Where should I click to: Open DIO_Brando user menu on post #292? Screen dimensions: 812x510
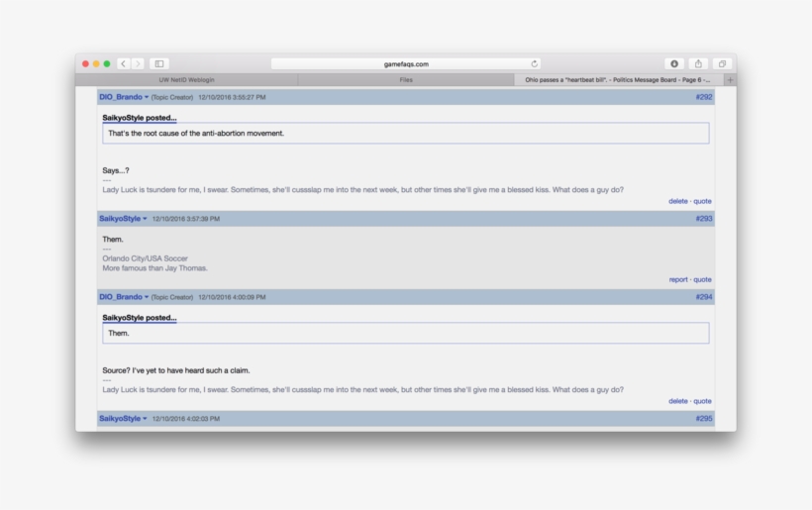tap(124, 97)
